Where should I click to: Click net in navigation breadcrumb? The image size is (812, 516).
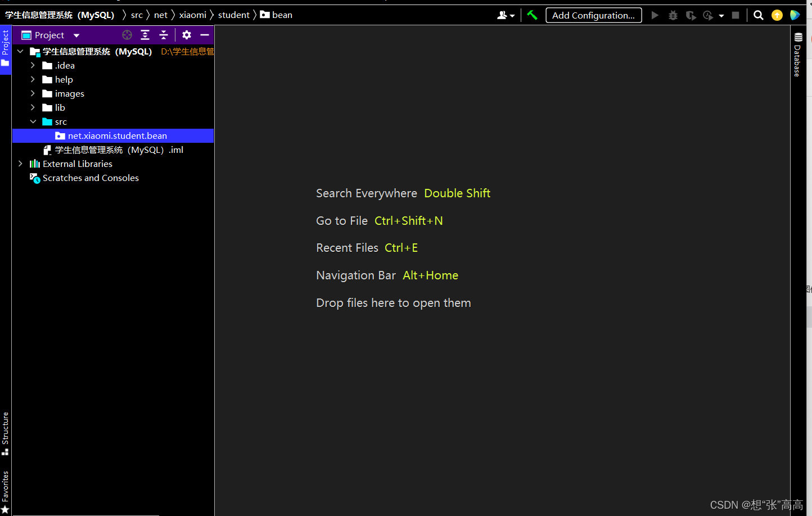click(161, 15)
